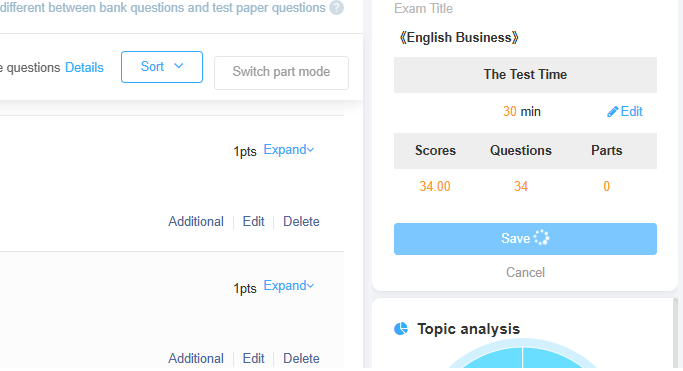
Task: Click Additional on the first question
Action: point(196,222)
